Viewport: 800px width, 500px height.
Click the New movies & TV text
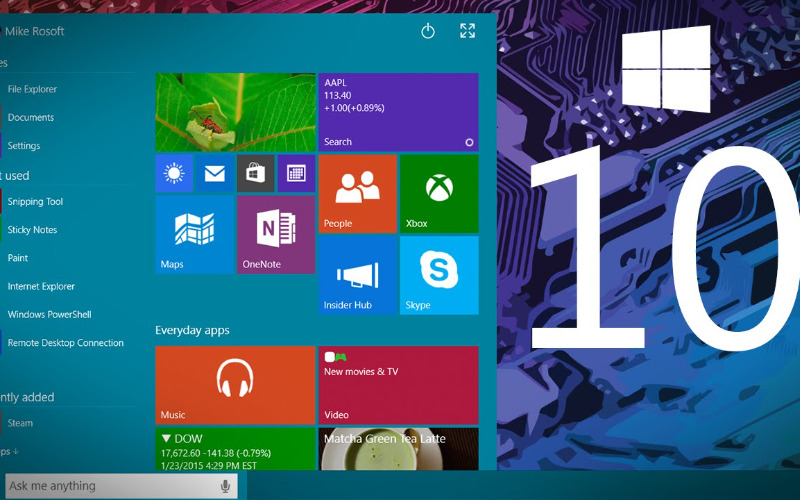(361, 371)
